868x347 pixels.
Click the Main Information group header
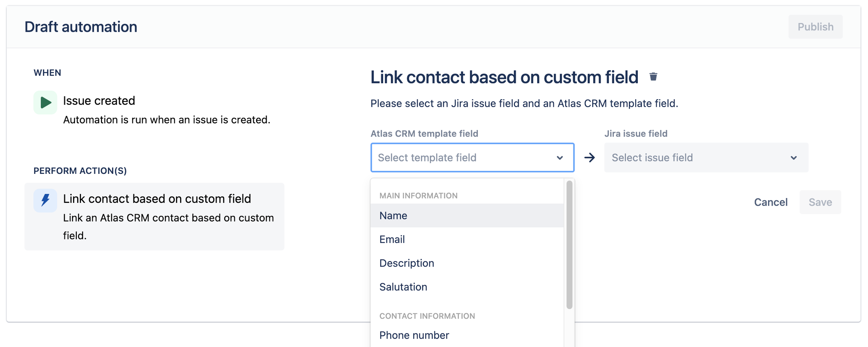(x=418, y=195)
